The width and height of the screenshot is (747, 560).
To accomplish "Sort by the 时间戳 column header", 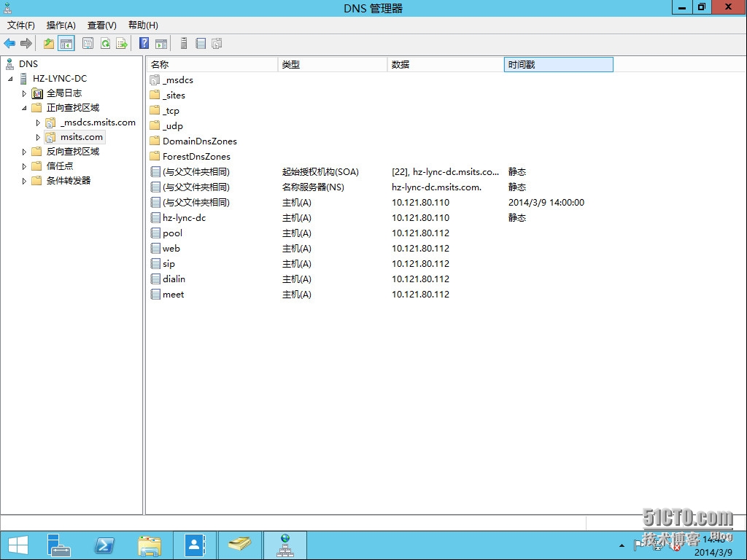I will click(558, 65).
